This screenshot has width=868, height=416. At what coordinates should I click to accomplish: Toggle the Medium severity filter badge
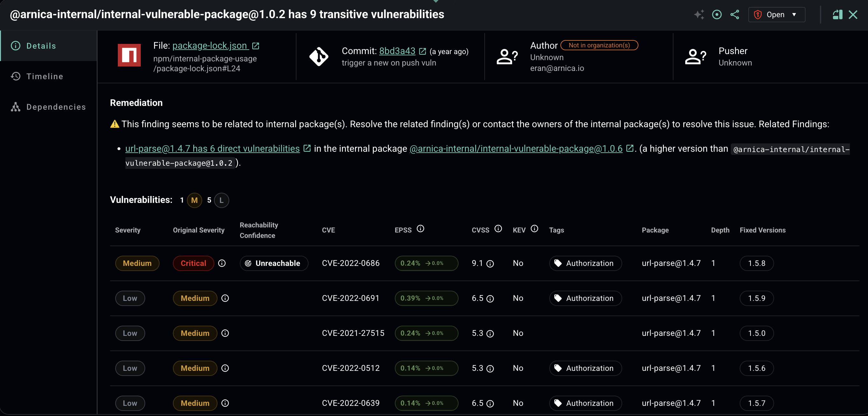tap(194, 200)
